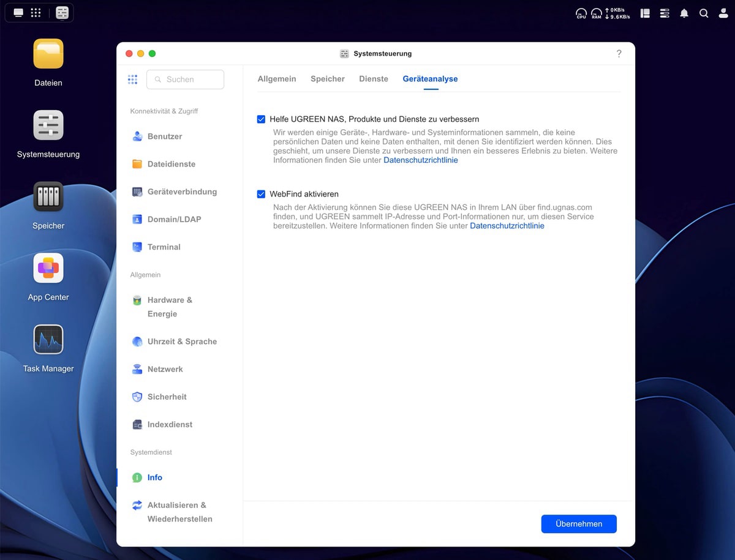The height and width of the screenshot is (560, 735).
Task: Uncheck Helfe UGREEN NAS verbessern checkbox
Action: [x=261, y=119]
